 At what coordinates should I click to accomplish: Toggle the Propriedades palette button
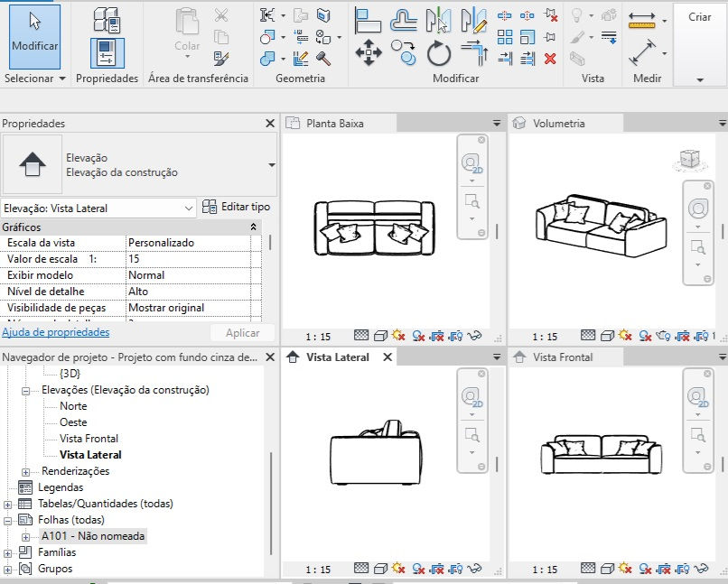coord(107,53)
